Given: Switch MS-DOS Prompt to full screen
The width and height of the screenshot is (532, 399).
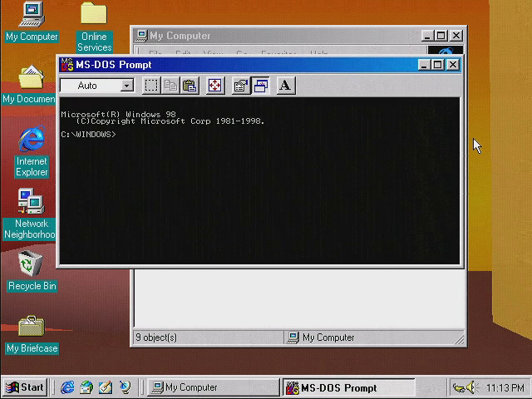Looking at the screenshot, I should coord(215,86).
